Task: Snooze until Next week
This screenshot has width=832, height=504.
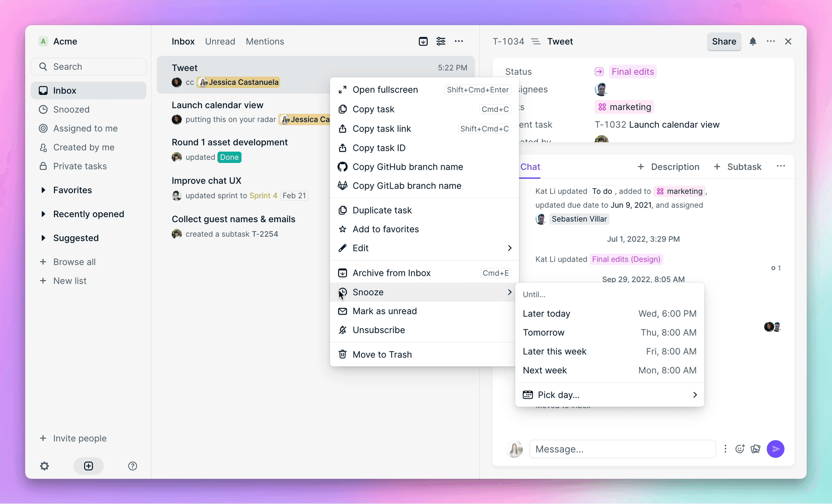Action: coord(610,370)
